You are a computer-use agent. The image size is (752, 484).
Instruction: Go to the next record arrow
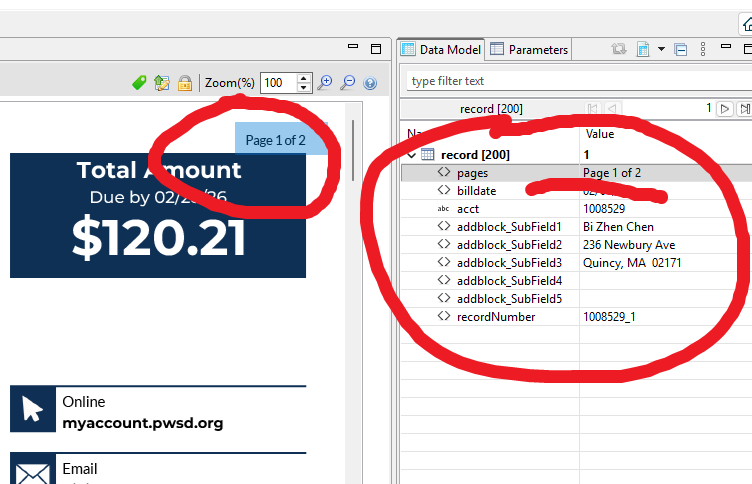tap(726, 108)
